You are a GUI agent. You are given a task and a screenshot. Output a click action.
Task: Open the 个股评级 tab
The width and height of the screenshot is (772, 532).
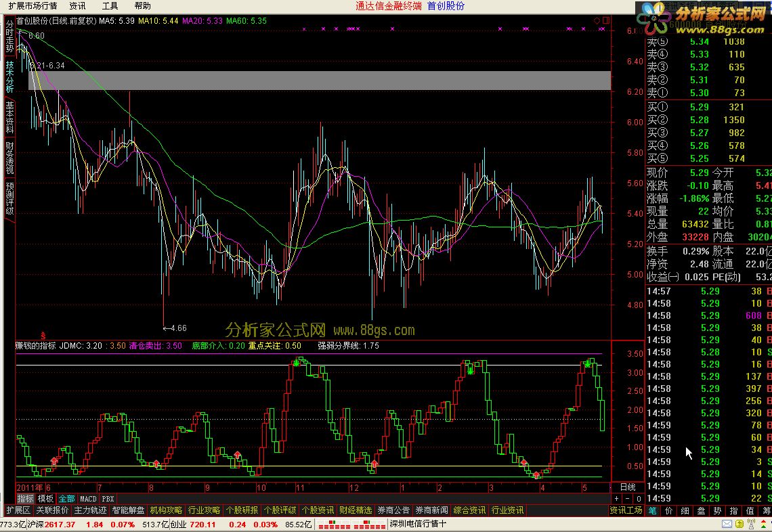click(280, 510)
